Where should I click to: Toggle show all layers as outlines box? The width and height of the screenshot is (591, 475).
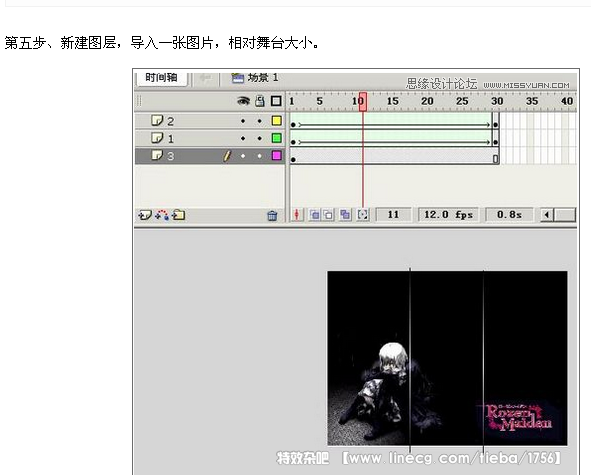(276, 101)
